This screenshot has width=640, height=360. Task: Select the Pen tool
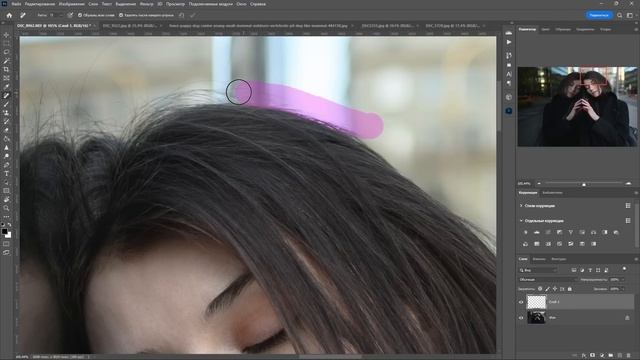coord(6,164)
